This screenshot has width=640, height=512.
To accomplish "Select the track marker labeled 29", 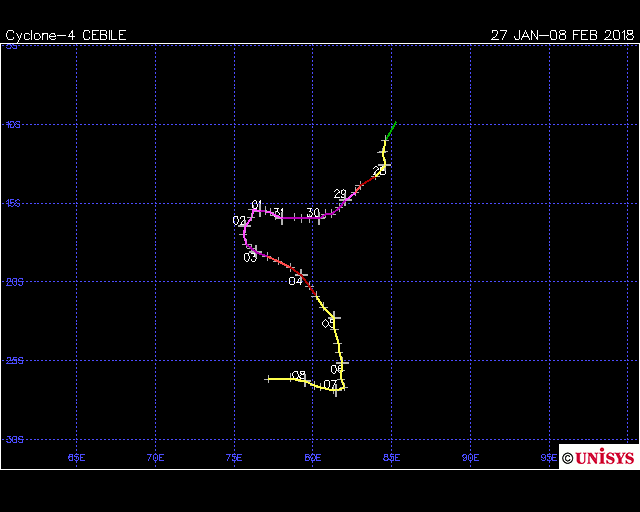I will click(340, 194).
